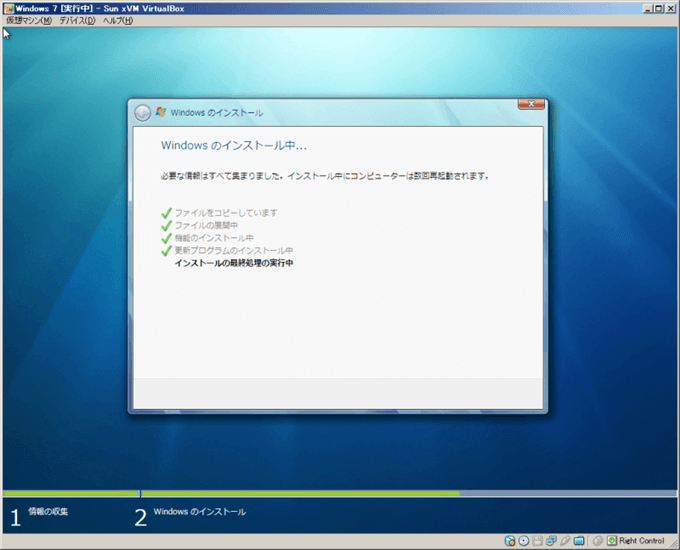
Task: Open the ヘルプ(H) menu
Action: [117, 20]
